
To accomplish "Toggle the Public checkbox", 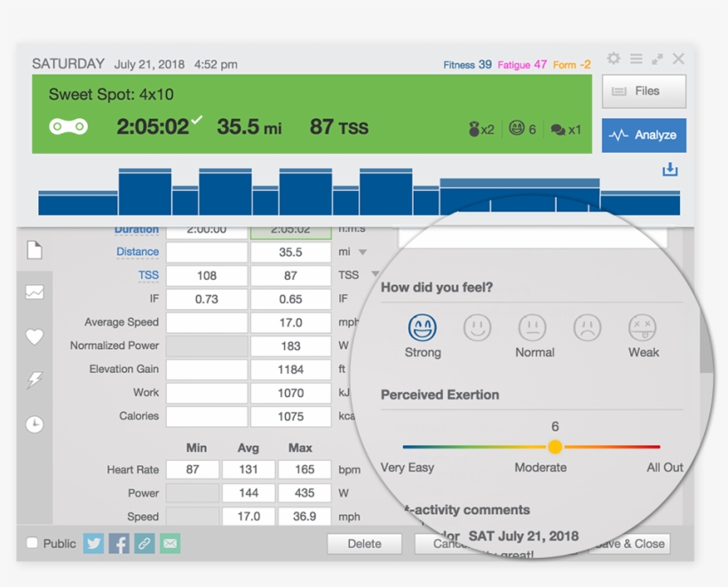I will [x=32, y=543].
